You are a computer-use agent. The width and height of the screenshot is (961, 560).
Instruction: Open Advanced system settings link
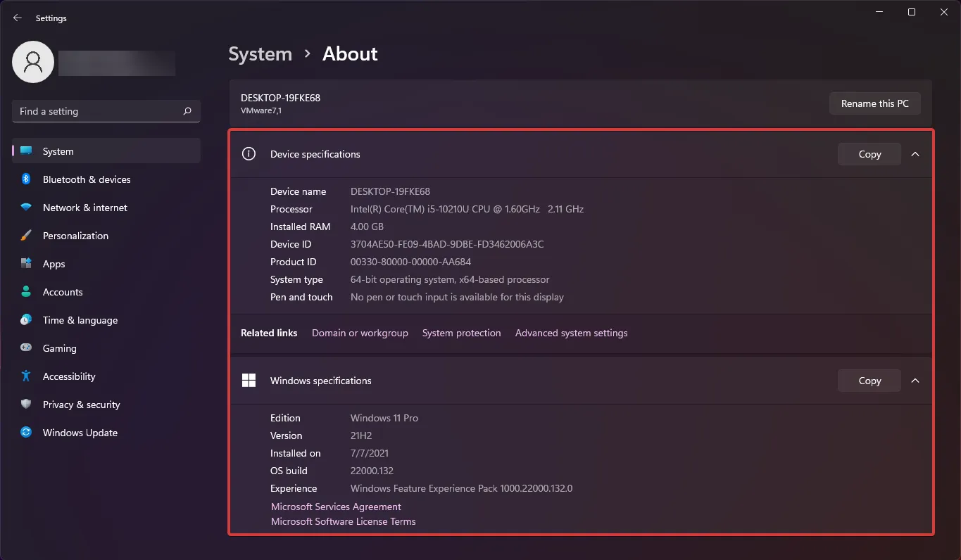tap(571, 333)
